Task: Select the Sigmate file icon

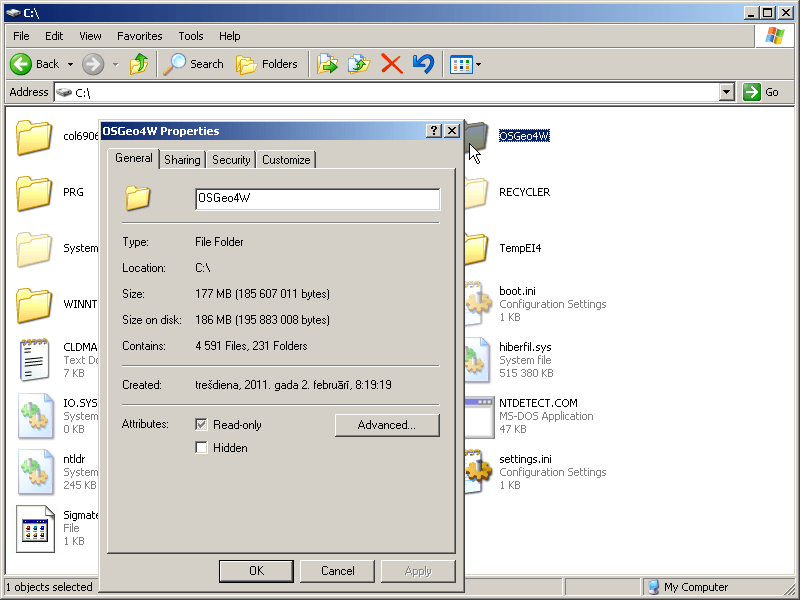Action: pyautogui.click(x=35, y=529)
